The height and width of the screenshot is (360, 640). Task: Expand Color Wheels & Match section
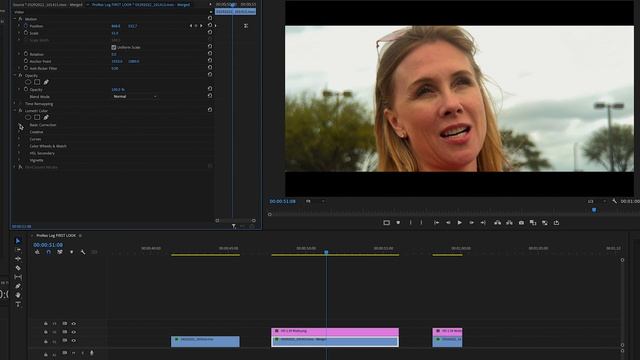point(19,146)
